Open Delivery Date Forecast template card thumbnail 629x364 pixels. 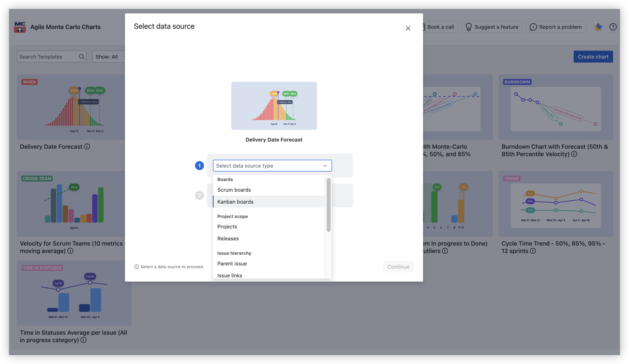(71, 107)
